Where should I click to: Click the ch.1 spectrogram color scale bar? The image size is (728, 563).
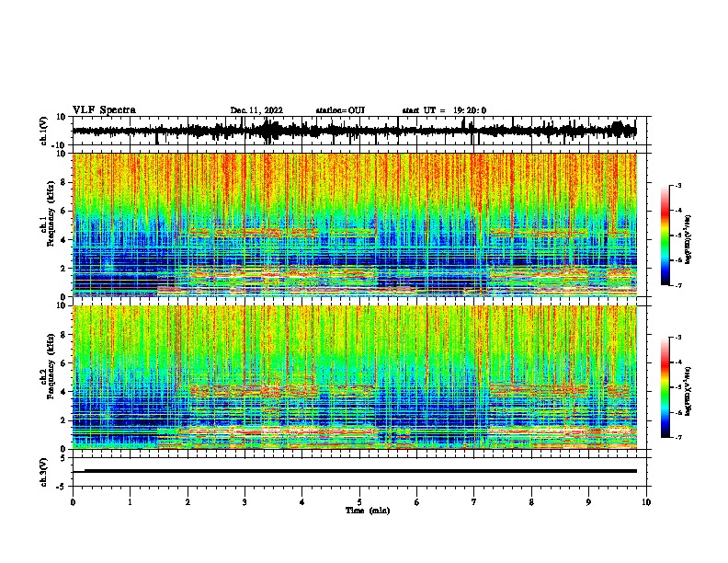coord(665,236)
